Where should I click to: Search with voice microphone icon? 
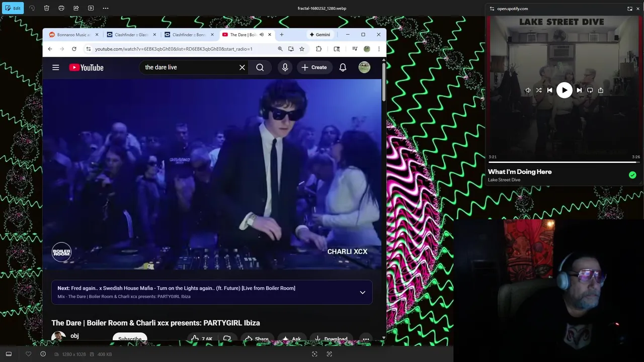coord(285,67)
